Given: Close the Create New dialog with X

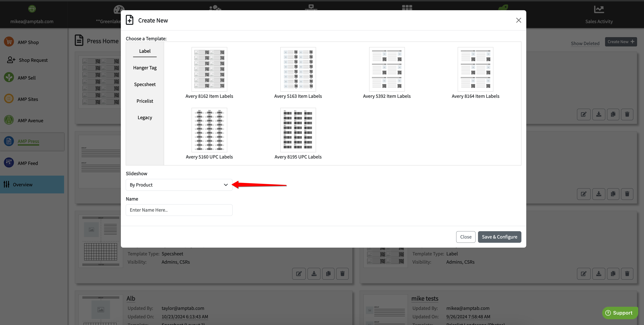Looking at the screenshot, I should click(518, 20).
